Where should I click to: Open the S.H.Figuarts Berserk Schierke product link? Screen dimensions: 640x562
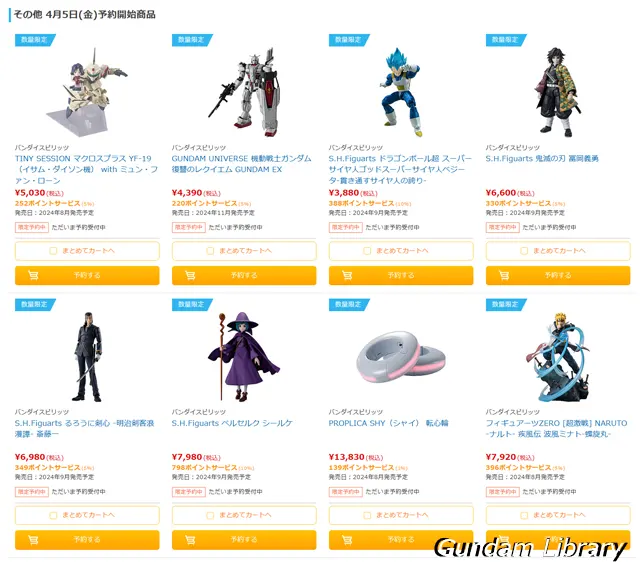232,423
